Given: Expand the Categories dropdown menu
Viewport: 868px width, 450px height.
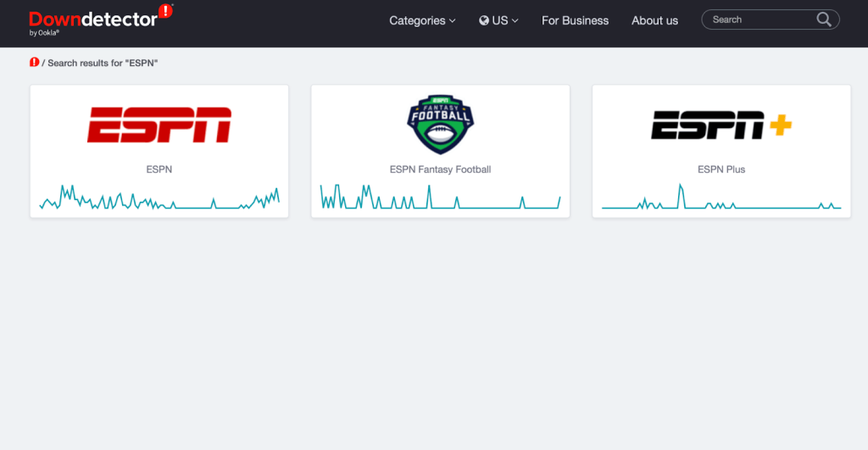Looking at the screenshot, I should click(422, 20).
